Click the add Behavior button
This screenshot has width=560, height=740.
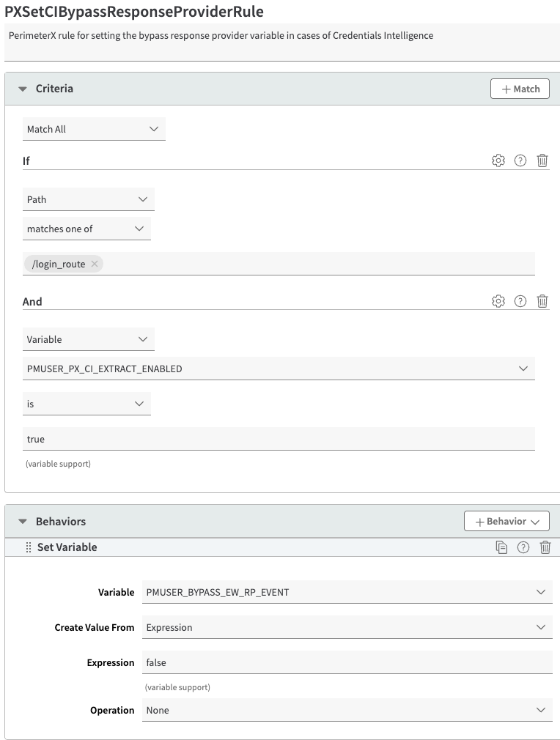[506, 522]
